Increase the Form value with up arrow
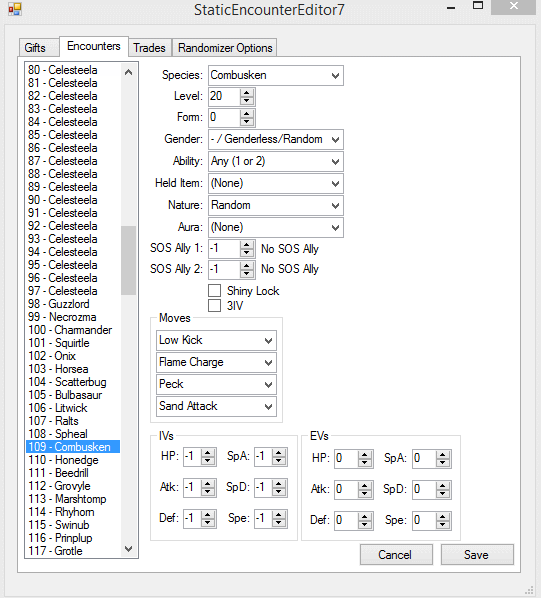This screenshot has height=598, width=541. 247,114
